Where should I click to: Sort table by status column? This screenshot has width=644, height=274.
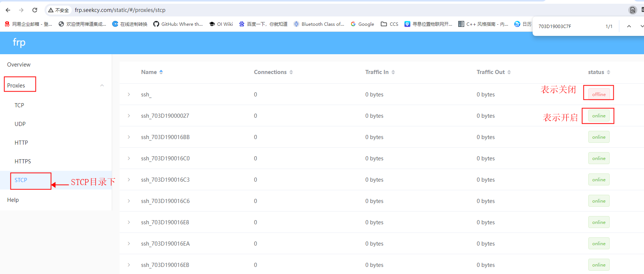click(608, 72)
